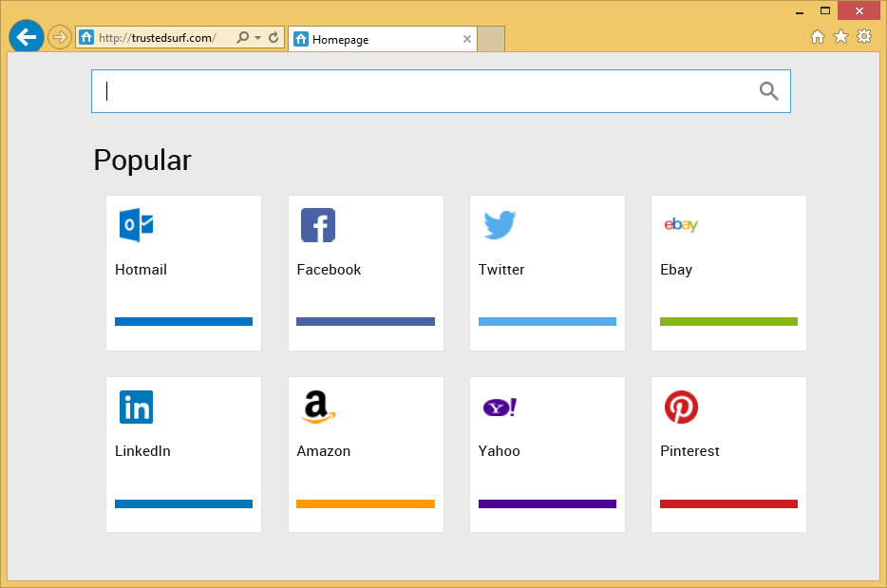Click the orange bar on the Amazon tile
This screenshot has width=887, height=588.
click(x=366, y=503)
